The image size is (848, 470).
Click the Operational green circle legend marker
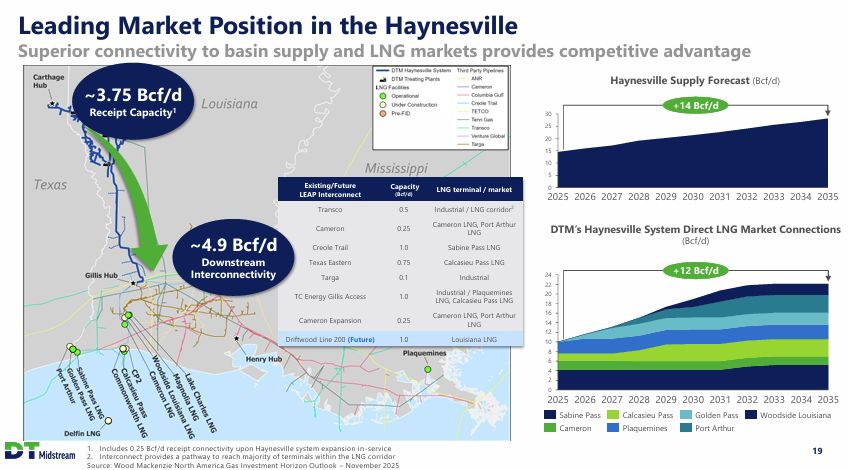point(383,96)
